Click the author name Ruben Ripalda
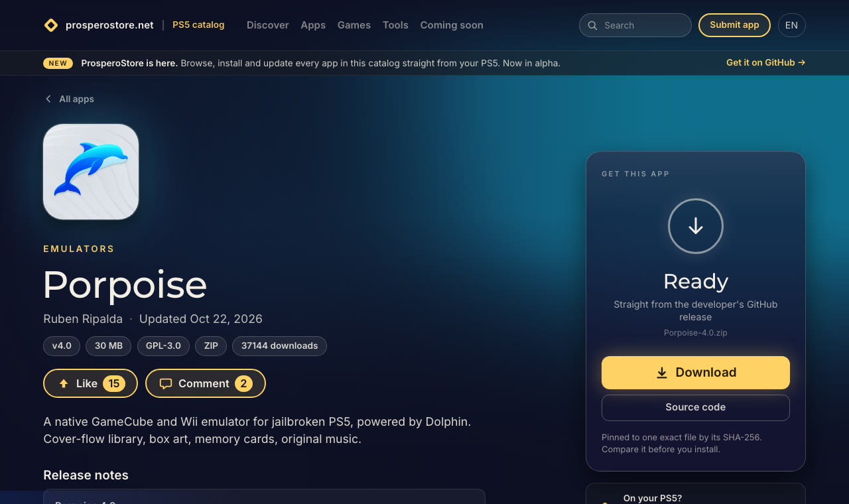Screen dimensions: 849x504 coord(83,319)
